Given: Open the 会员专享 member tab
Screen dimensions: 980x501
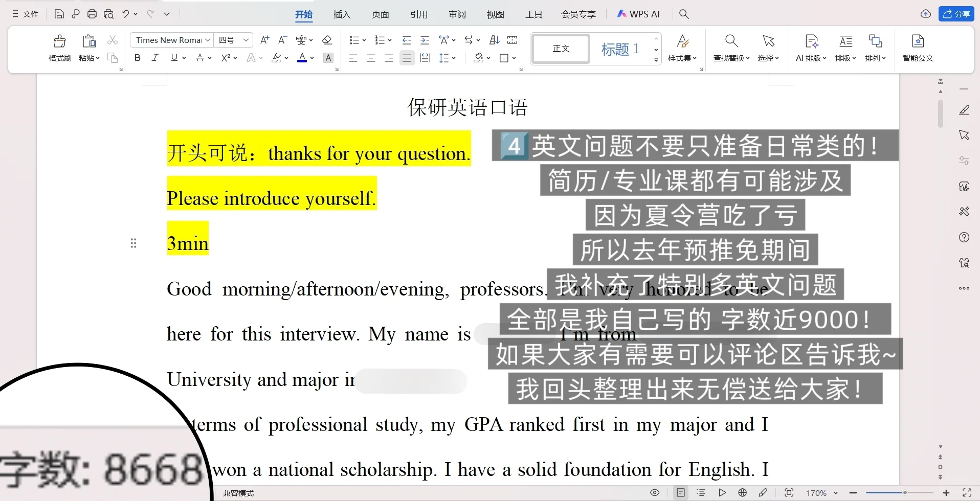Looking at the screenshot, I should pos(578,14).
